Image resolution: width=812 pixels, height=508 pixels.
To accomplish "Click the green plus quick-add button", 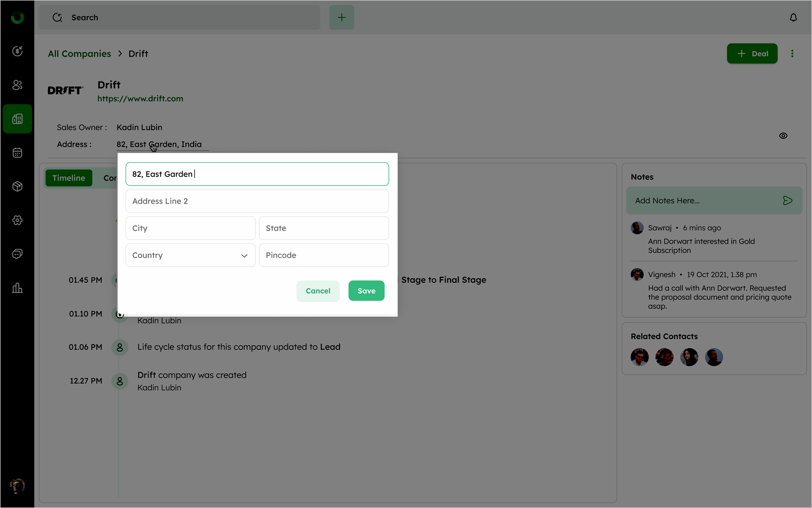I will pos(342,17).
